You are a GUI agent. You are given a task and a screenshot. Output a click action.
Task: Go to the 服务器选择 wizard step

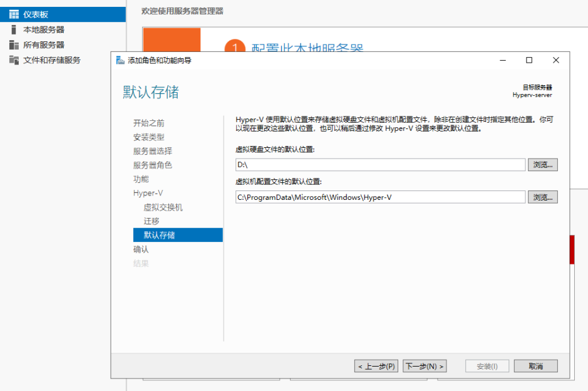click(x=153, y=151)
